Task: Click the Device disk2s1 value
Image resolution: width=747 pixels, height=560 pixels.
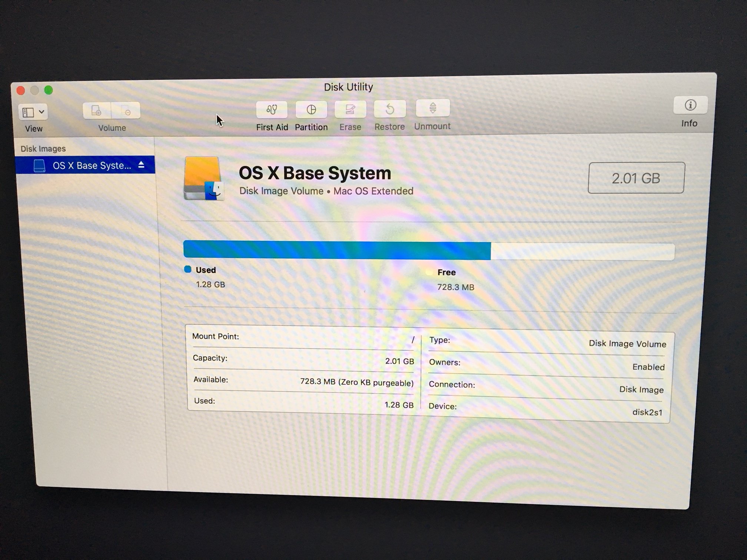Action: pos(647,412)
